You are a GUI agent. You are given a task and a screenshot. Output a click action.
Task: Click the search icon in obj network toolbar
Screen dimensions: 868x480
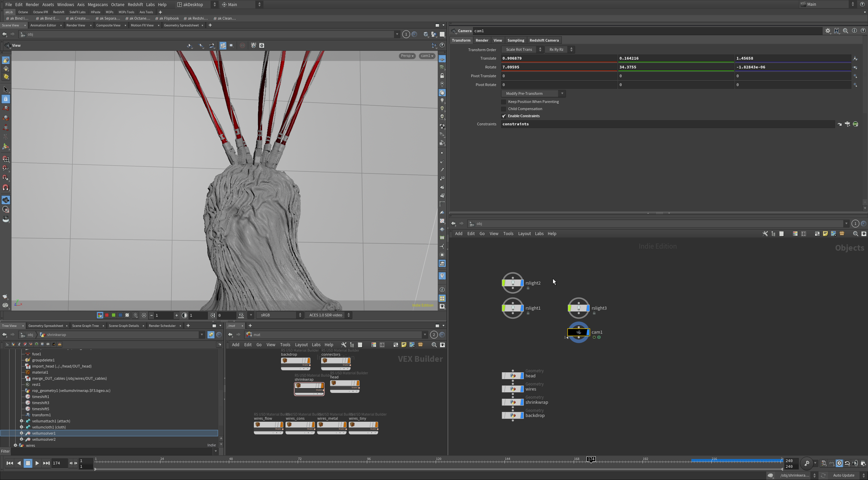point(855,234)
